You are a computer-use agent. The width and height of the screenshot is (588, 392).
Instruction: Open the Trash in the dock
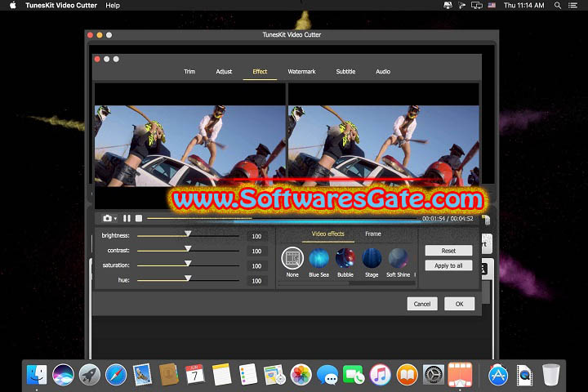551,374
